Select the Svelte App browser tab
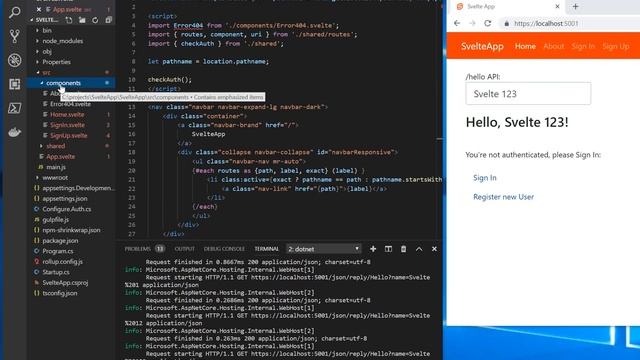Image resolution: width=640 pixels, height=360 pixels. tap(507, 7)
